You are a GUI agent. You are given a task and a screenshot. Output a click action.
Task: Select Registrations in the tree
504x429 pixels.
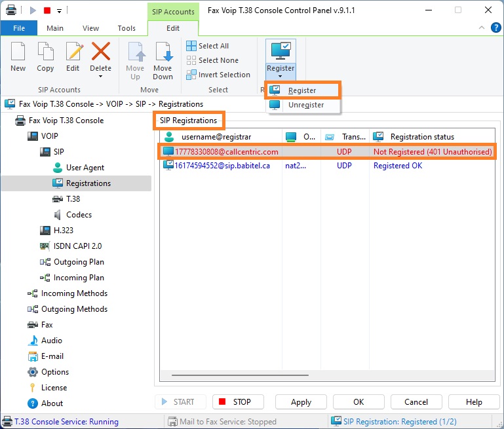(x=77, y=183)
